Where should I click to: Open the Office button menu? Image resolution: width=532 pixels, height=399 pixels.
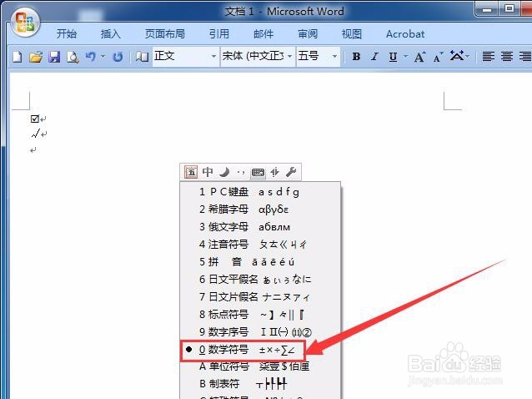pyautogui.click(x=25, y=23)
